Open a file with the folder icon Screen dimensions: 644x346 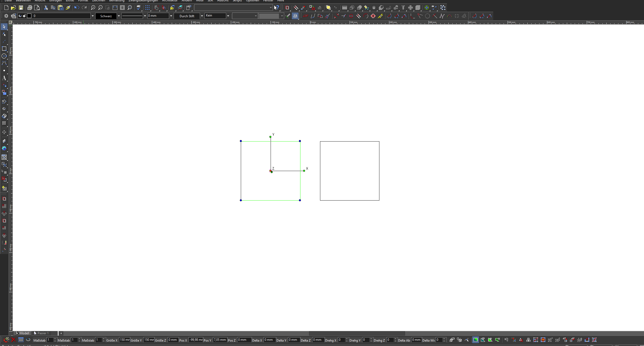point(14,8)
